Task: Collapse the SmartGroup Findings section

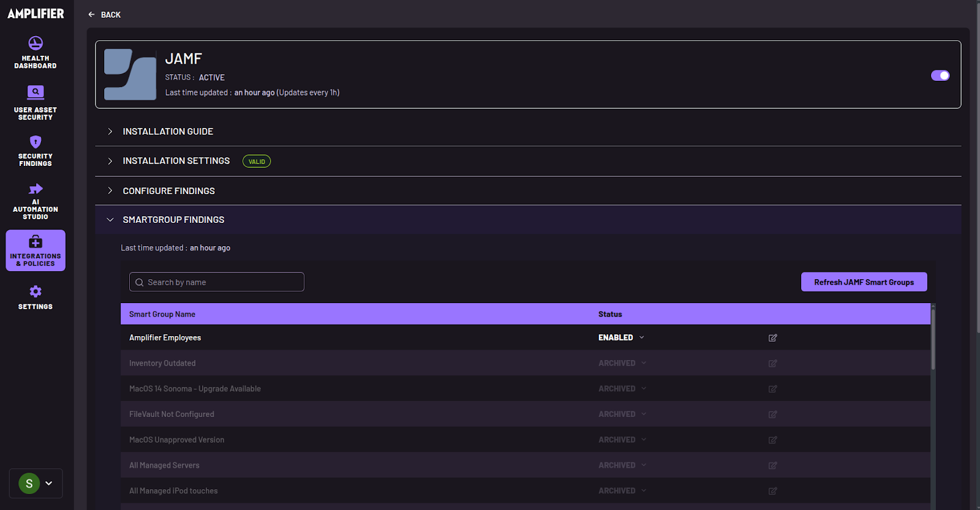Action: (x=528, y=220)
